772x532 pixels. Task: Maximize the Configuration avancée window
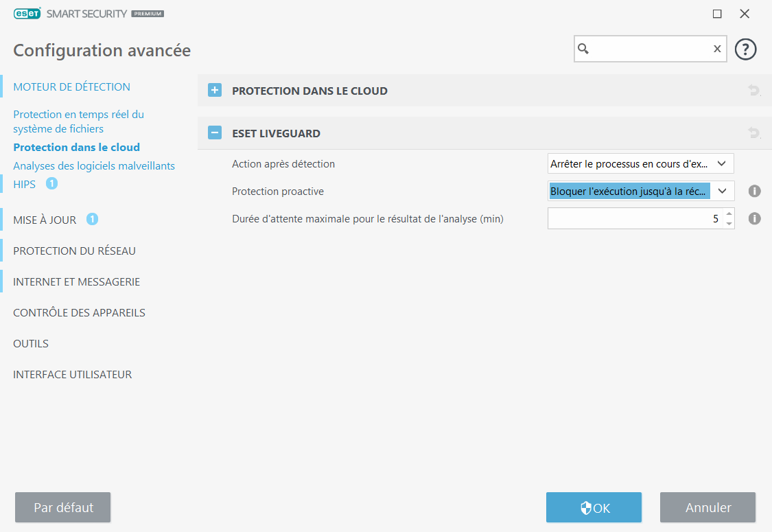[x=717, y=14]
